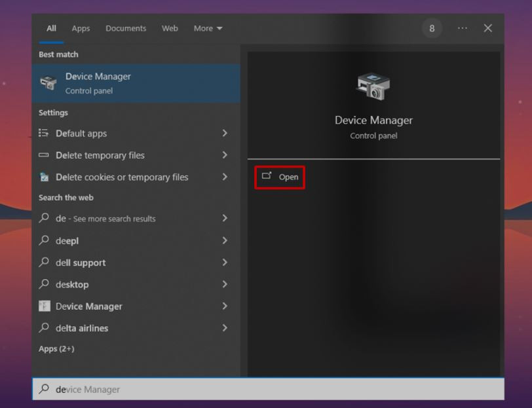Select 'de - See more search results'
Image resolution: width=532 pixels, height=408 pixels.
tap(136, 219)
